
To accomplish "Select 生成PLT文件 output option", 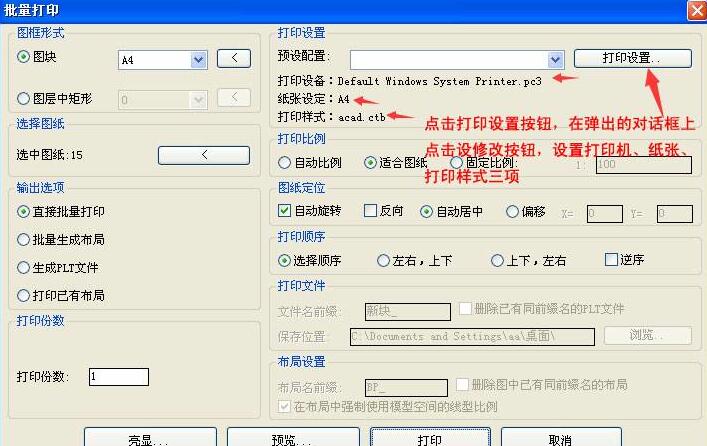I will (23, 267).
